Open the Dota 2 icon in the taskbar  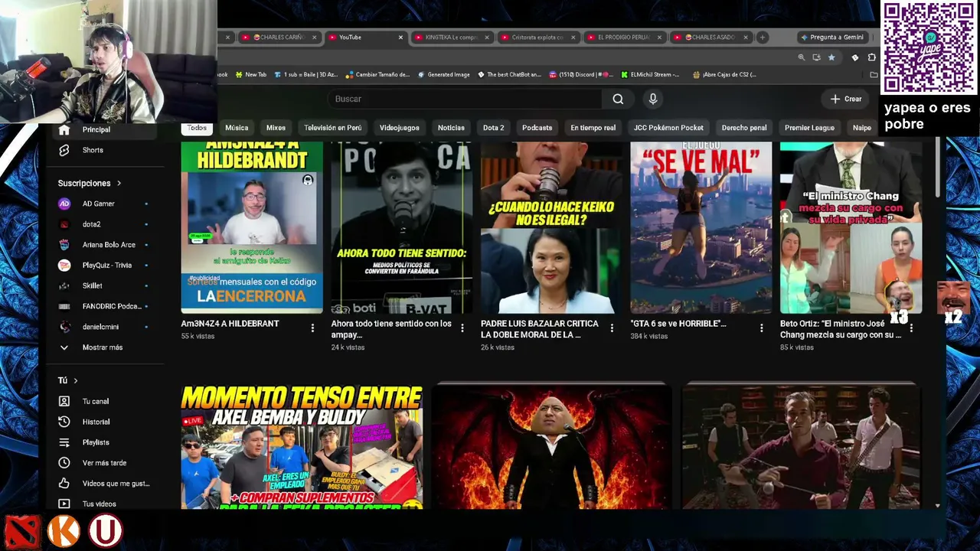22,531
